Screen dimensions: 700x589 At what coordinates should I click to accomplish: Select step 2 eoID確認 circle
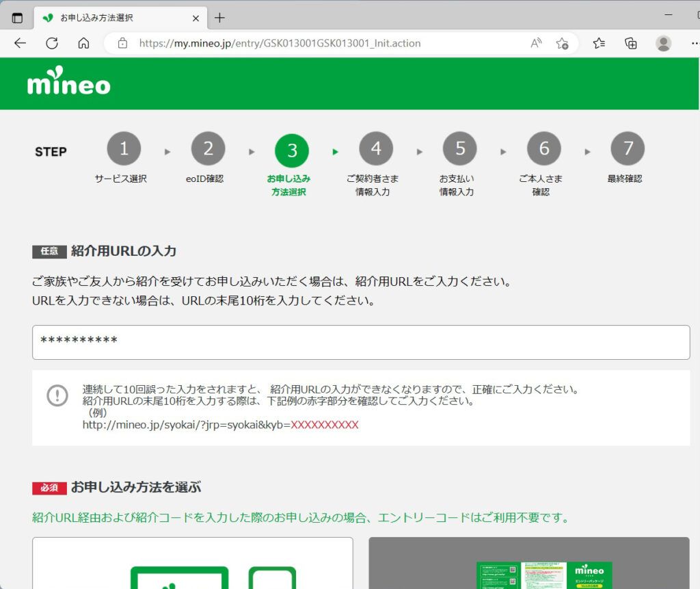tap(208, 148)
